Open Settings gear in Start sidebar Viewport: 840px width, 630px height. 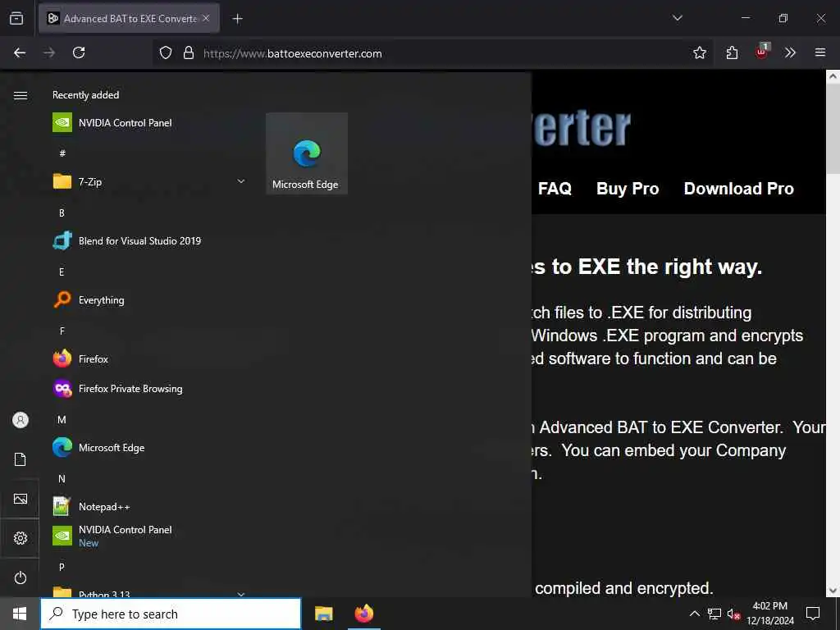(21, 538)
